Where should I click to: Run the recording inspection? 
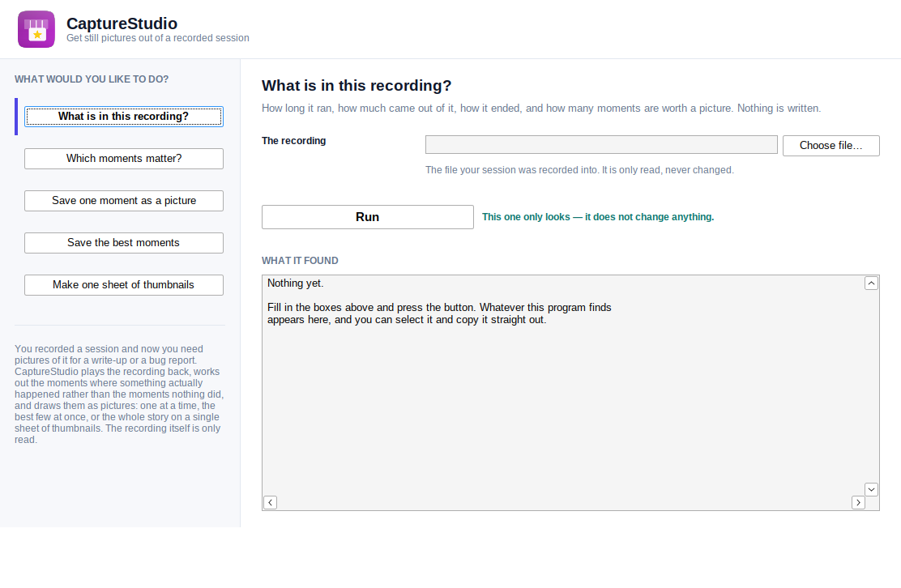(368, 217)
